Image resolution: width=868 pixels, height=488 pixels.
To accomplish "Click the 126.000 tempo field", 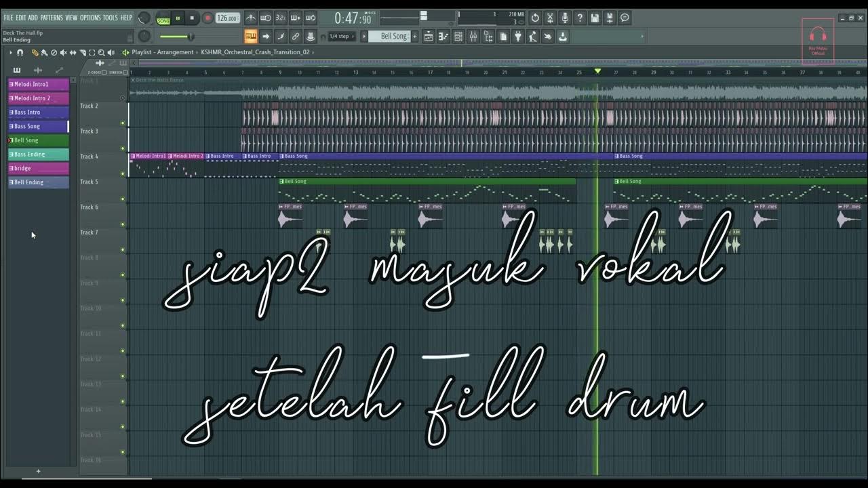I will 228,19.
